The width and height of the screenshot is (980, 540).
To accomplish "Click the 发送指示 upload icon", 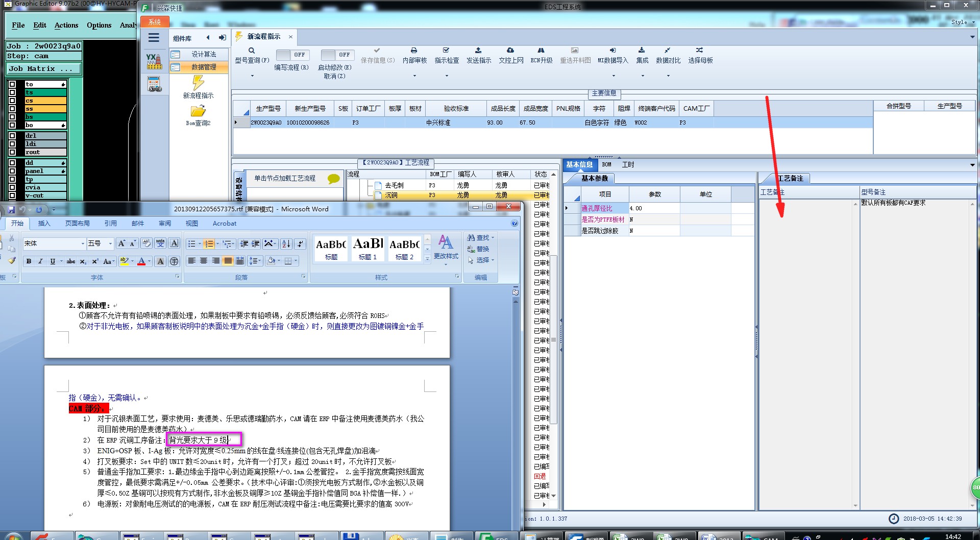I will point(478,51).
